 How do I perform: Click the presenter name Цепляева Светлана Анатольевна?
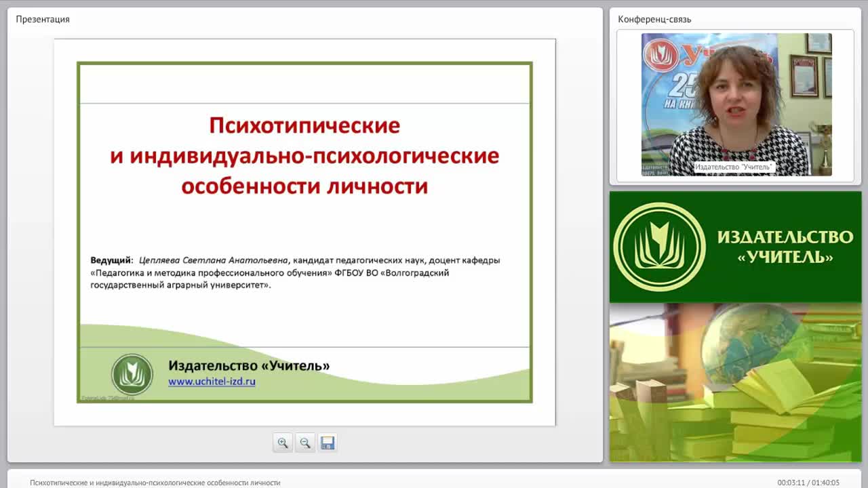tap(214, 260)
